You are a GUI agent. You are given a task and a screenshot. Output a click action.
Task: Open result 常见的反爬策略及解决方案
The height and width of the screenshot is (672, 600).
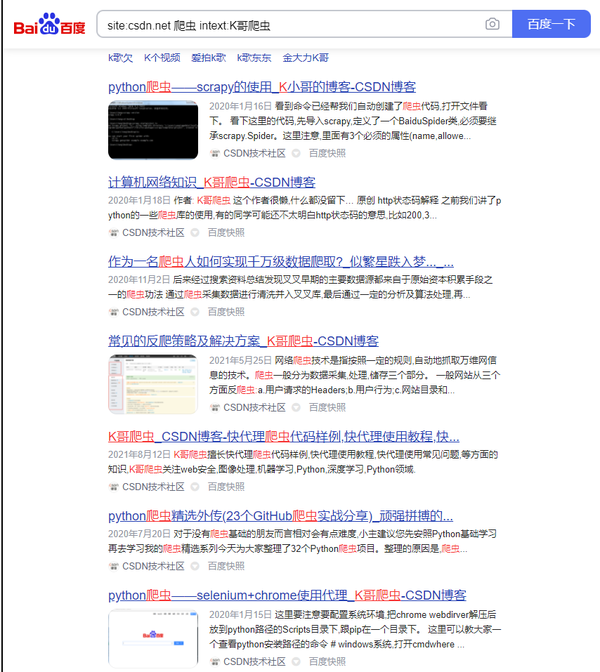coord(243,341)
